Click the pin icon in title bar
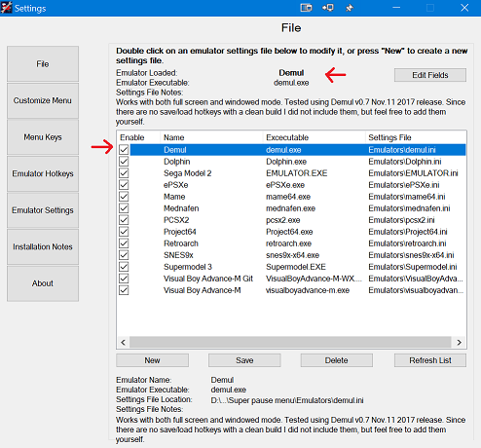This screenshot has height=448, width=481. coord(350,8)
